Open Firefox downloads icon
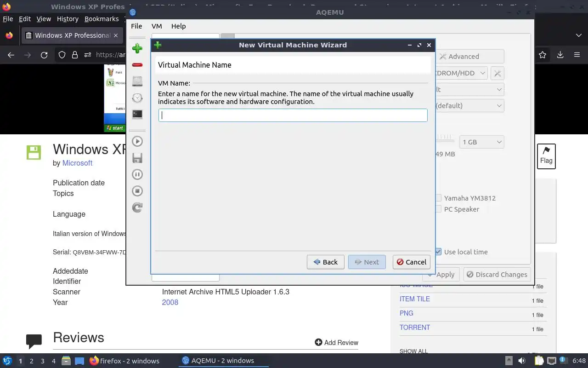This screenshot has width=588, height=368. (x=560, y=55)
